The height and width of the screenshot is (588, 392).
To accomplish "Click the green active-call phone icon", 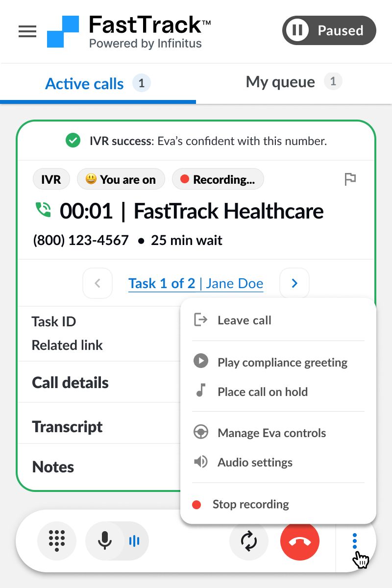I will pos(44,211).
